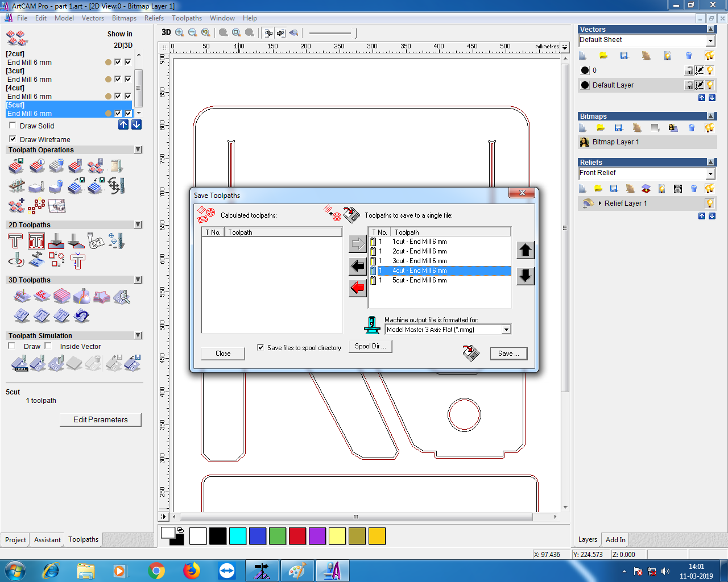728x582 pixels.
Task: Select the cyan colour swatch
Action: pyautogui.click(x=238, y=536)
